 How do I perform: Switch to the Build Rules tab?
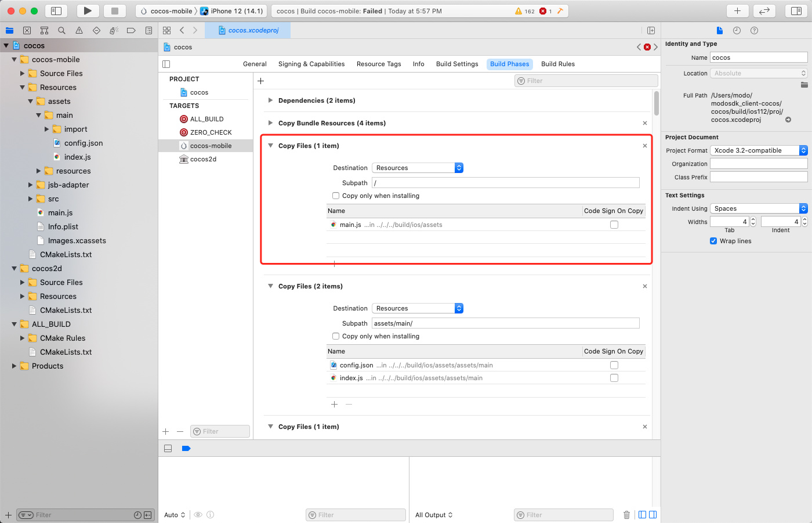coord(558,64)
